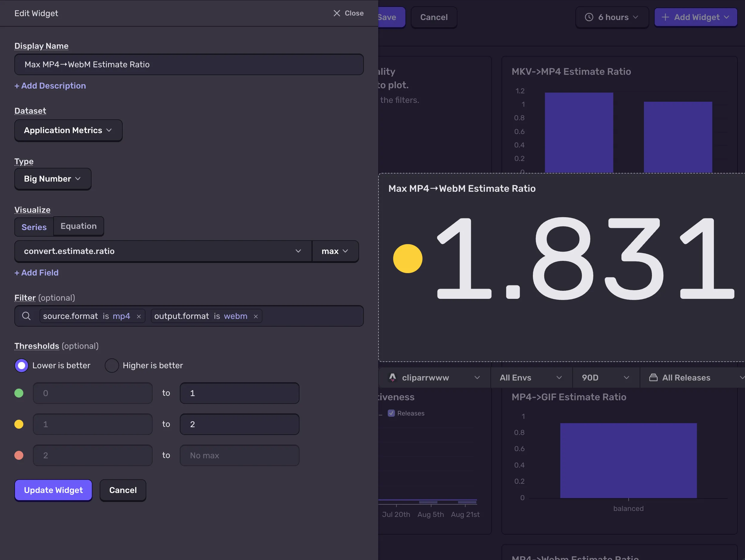
Task: Open the max aggregate dropdown
Action: coord(335,251)
